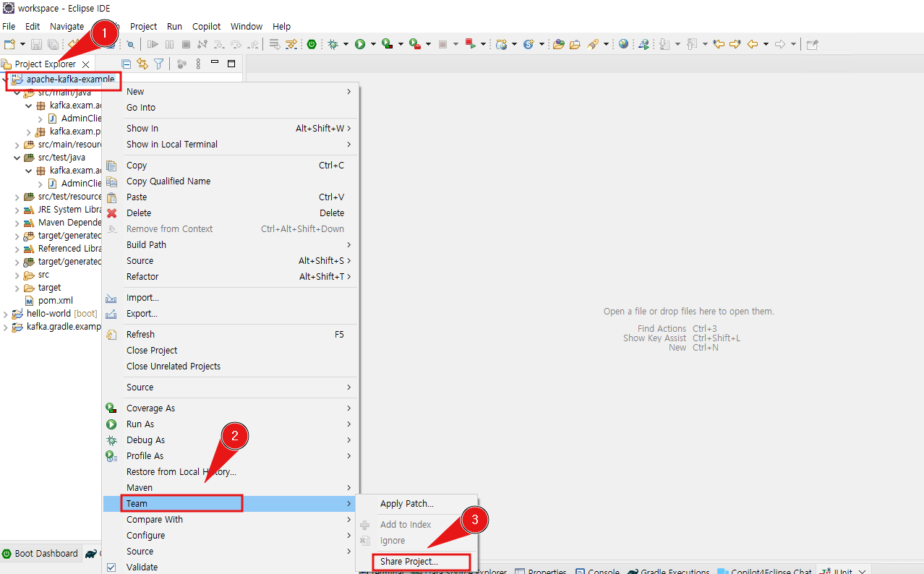Click the Save All toolbar icon
Screen dimensions: 924x574
coord(53,44)
